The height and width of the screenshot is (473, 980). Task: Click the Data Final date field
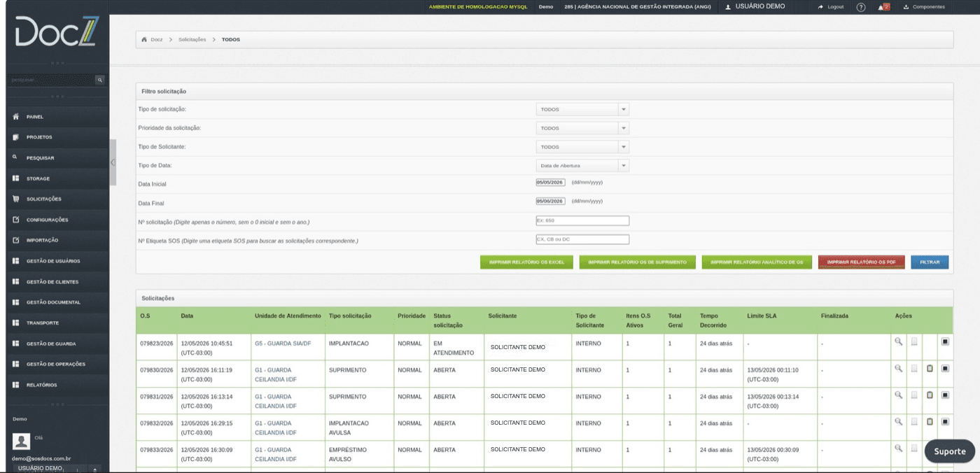point(550,201)
